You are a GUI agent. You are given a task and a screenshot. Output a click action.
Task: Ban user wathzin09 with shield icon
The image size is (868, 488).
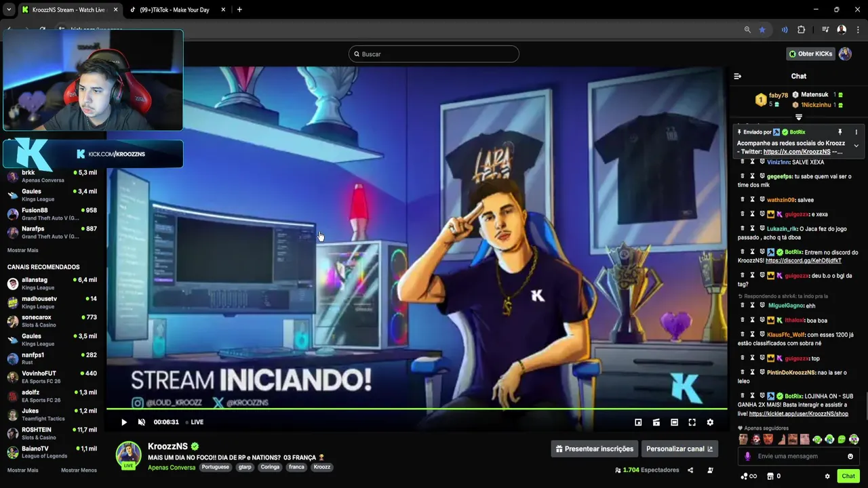coord(762,200)
